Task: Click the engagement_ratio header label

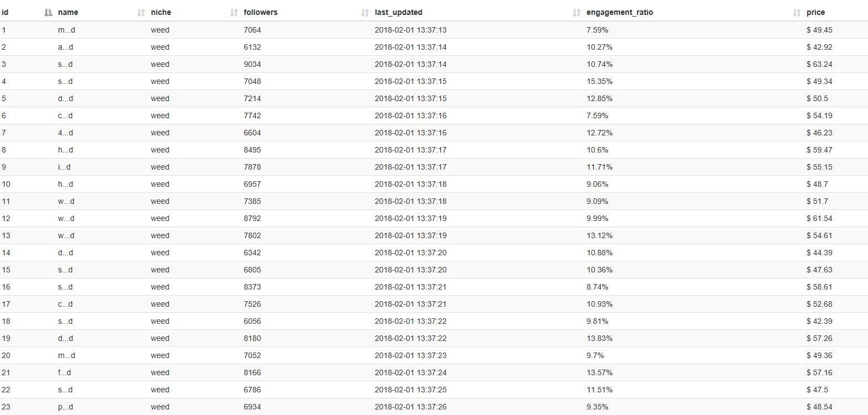Action: point(620,12)
